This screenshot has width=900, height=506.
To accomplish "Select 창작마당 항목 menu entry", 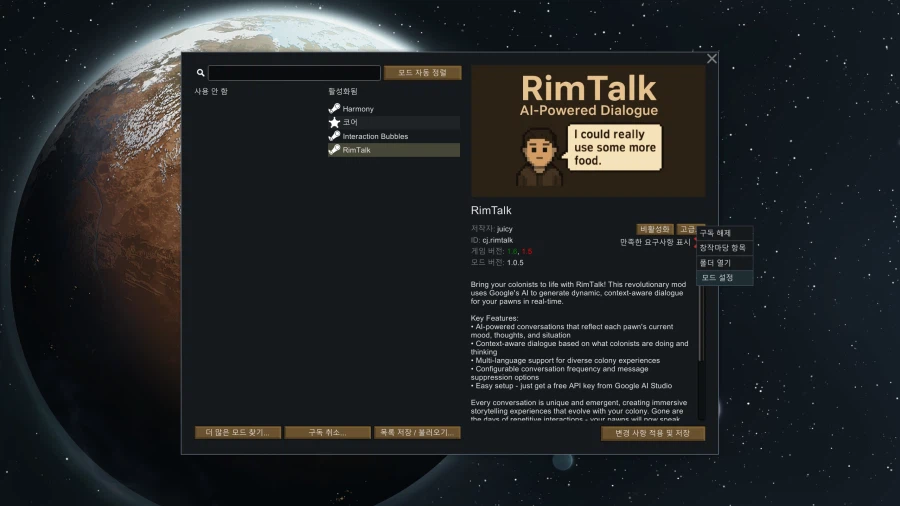I will point(723,248).
